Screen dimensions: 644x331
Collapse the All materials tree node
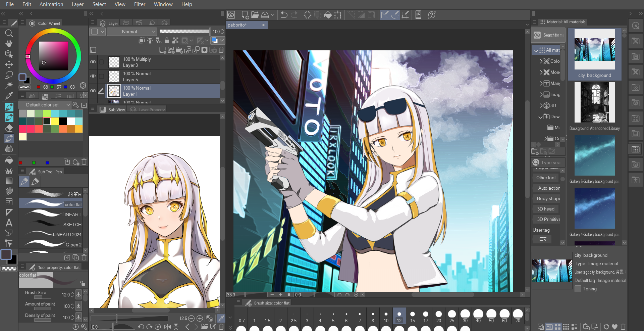536,50
